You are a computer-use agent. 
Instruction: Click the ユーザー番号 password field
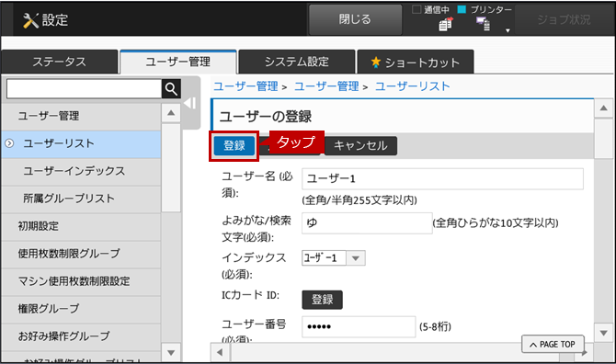pyautogui.click(x=359, y=326)
